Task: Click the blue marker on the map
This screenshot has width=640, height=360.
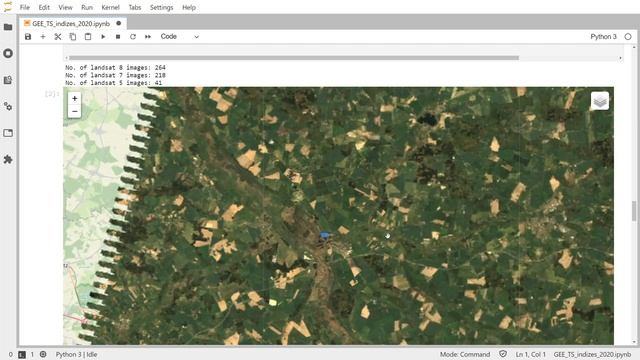Action: (325, 235)
